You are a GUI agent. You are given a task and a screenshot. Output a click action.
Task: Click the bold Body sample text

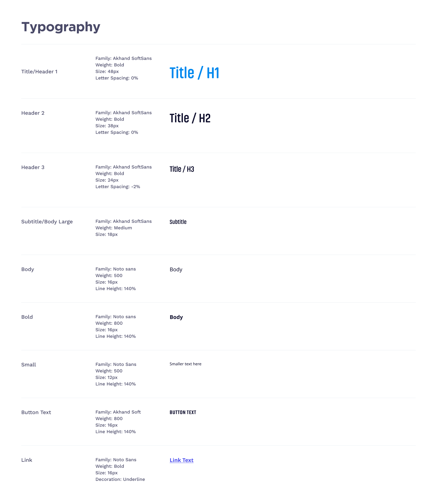tap(176, 317)
